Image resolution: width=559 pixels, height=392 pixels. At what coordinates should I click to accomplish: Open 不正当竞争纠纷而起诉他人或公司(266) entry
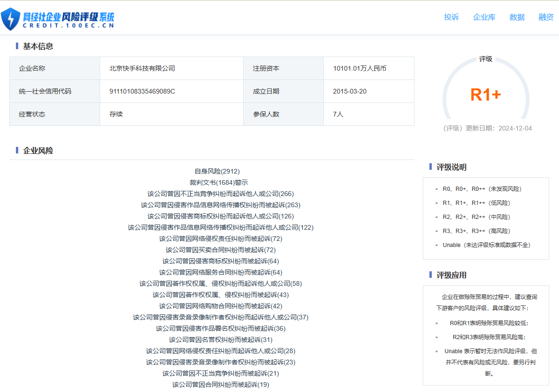coord(221,194)
